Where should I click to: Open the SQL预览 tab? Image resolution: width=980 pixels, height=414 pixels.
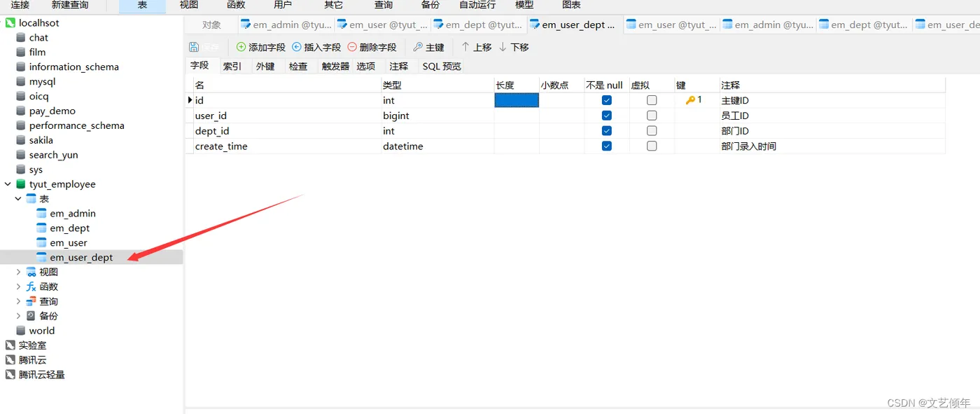tap(441, 65)
